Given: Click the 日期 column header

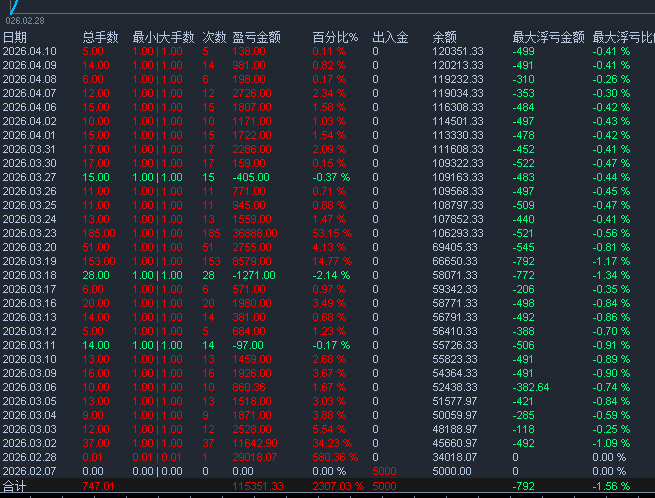Looking at the screenshot, I should [15, 37].
